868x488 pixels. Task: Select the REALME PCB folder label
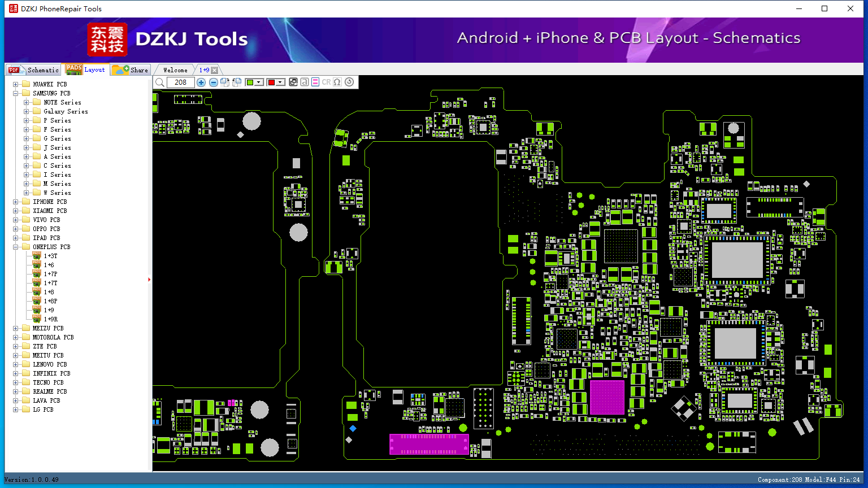pyautogui.click(x=50, y=391)
